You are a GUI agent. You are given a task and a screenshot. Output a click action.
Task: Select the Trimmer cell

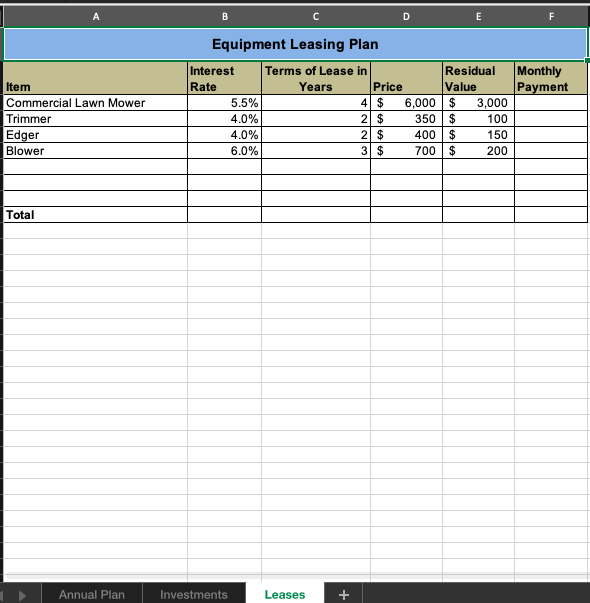point(95,119)
